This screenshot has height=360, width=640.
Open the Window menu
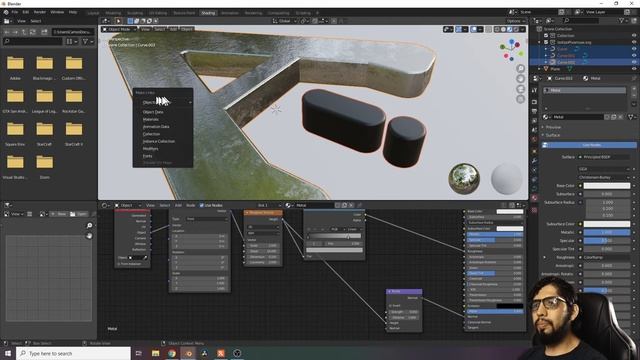[x=57, y=12]
